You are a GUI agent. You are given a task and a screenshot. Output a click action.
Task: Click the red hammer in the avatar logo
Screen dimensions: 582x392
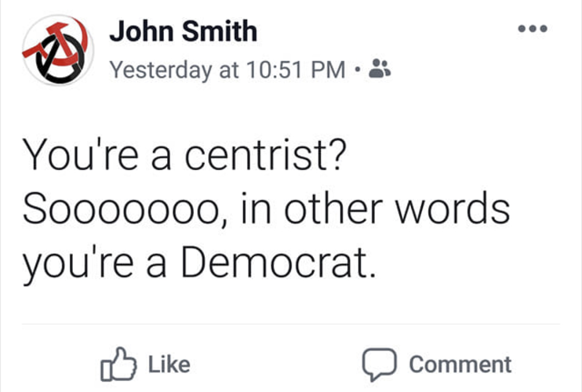(48, 41)
